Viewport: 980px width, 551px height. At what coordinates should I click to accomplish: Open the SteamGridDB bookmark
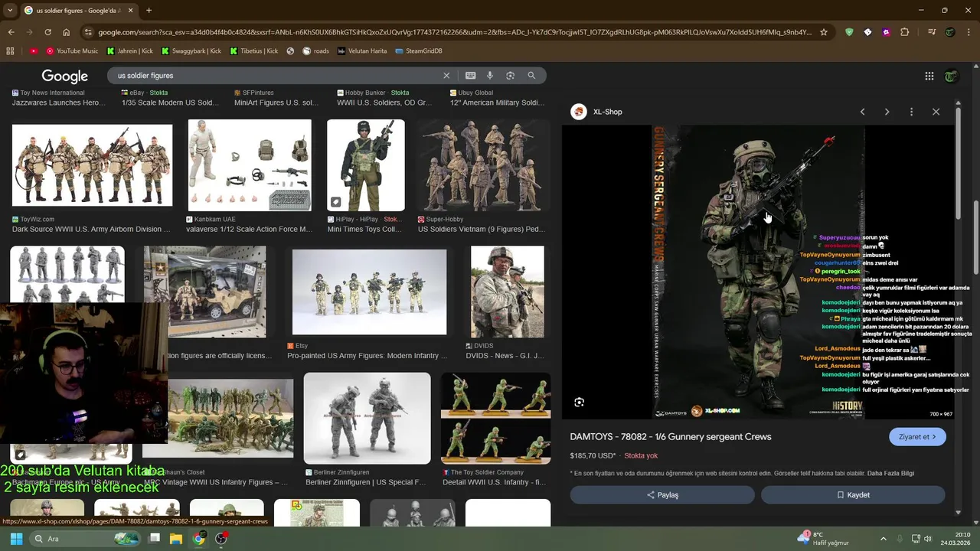click(x=419, y=51)
